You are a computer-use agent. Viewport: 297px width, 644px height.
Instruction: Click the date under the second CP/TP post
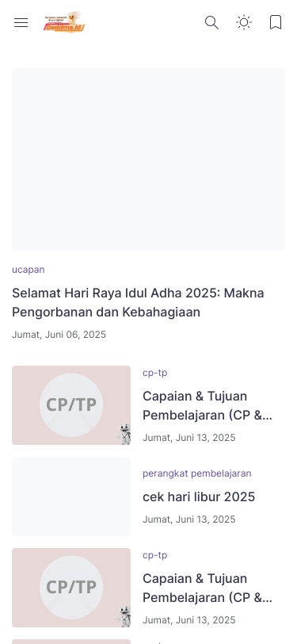click(x=189, y=619)
